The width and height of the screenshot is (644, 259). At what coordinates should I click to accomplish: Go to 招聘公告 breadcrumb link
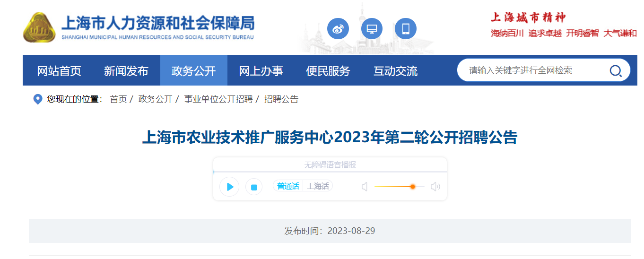coord(281,99)
